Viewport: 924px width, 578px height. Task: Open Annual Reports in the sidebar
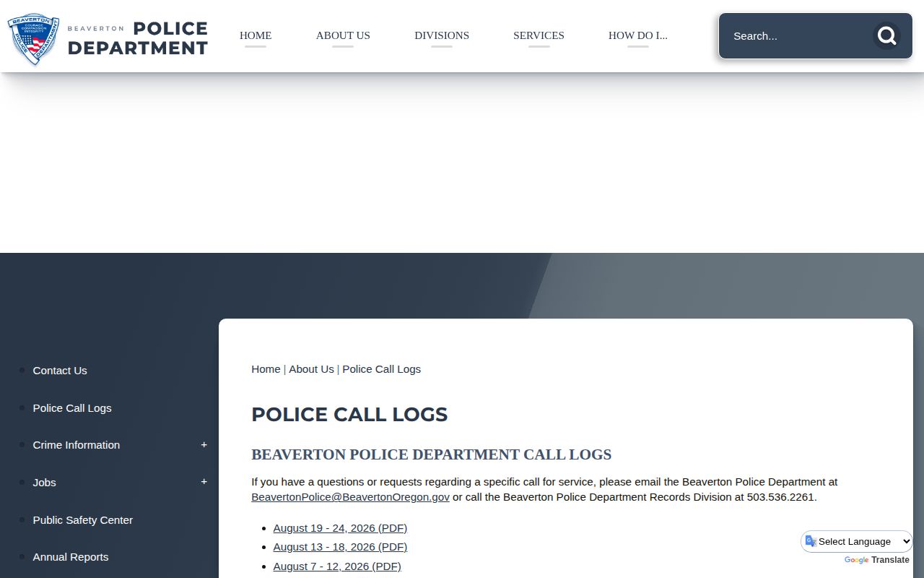70,557
